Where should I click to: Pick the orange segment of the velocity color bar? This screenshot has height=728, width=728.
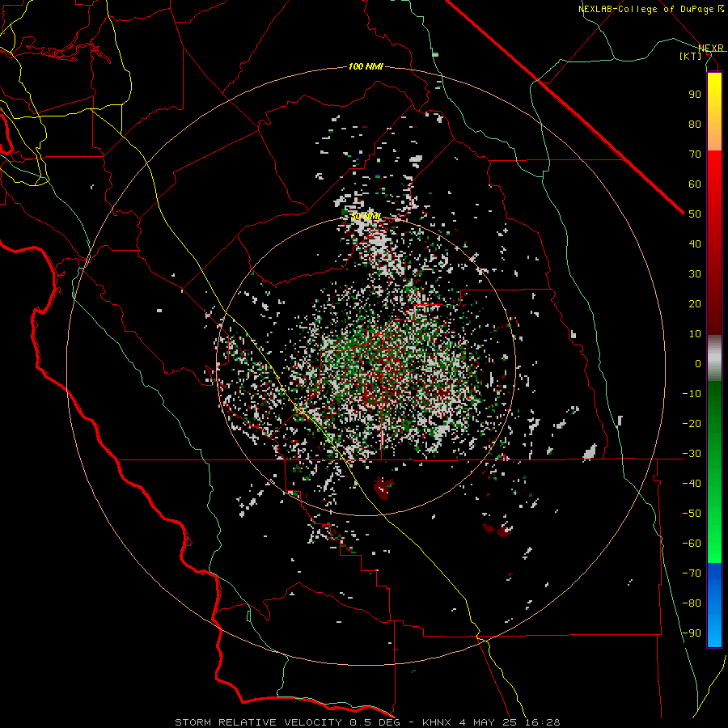pos(714,134)
